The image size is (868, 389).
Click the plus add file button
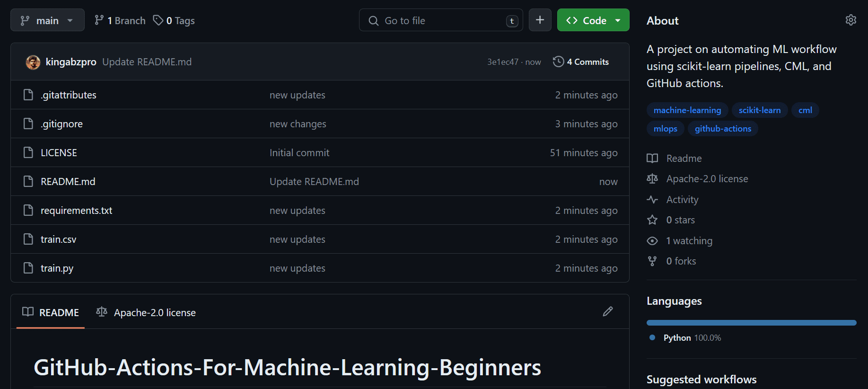540,20
